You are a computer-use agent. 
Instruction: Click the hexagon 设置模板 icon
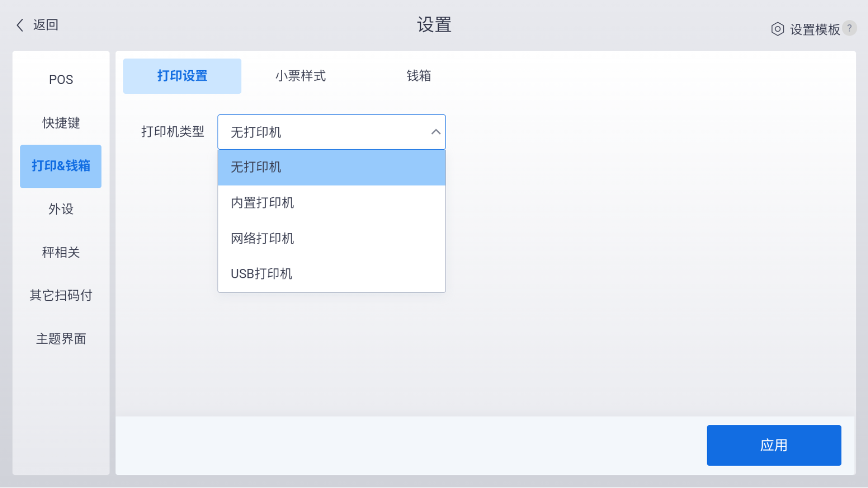[x=778, y=29]
